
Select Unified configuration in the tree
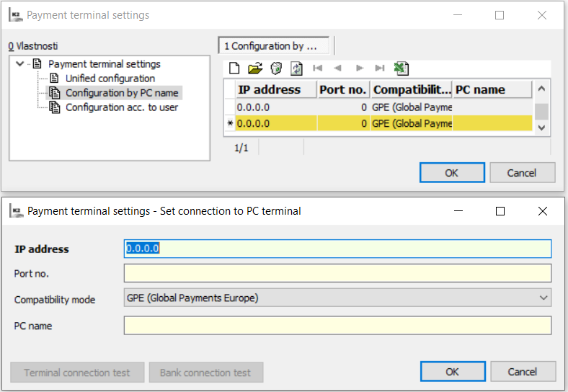pyautogui.click(x=110, y=79)
